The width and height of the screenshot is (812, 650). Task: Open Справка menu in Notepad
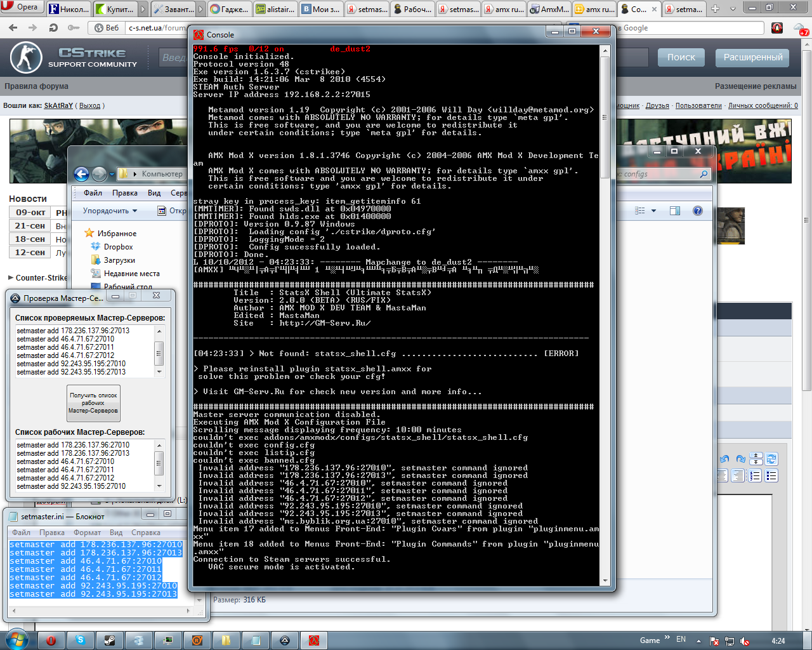tap(146, 533)
